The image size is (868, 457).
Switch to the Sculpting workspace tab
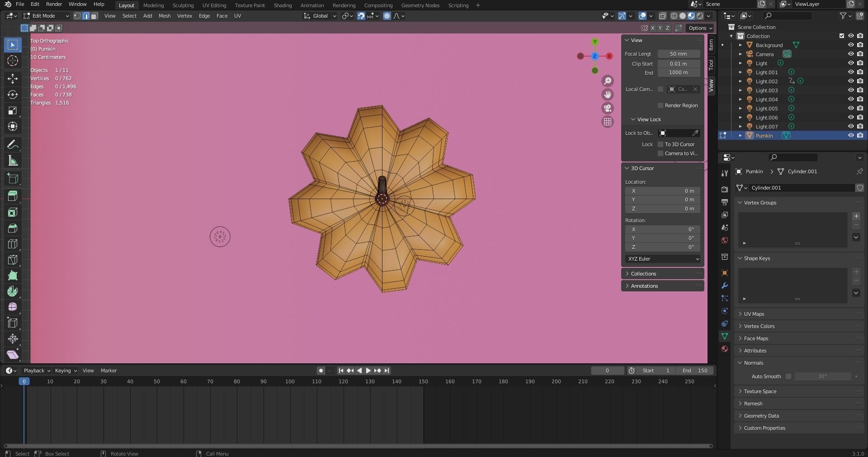183,5
